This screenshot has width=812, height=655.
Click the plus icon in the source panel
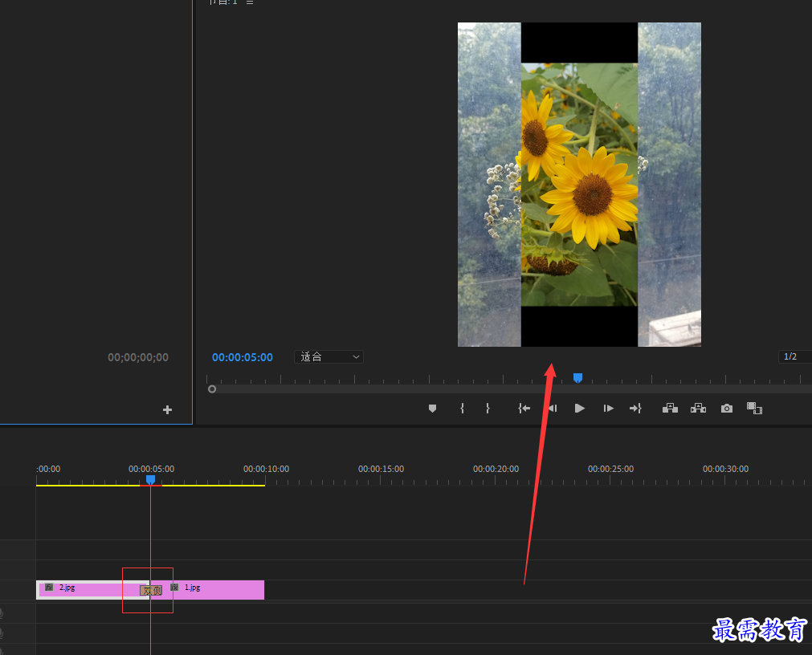[x=167, y=409]
